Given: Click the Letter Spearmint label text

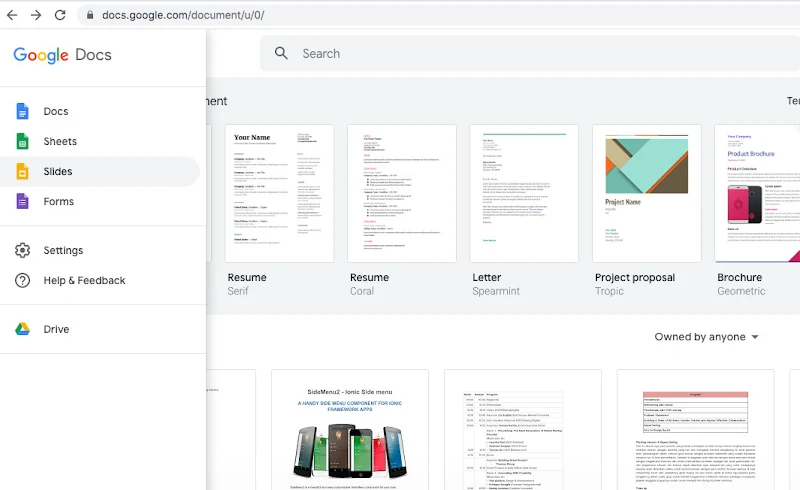Looking at the screenshot, I should [496, 284].
